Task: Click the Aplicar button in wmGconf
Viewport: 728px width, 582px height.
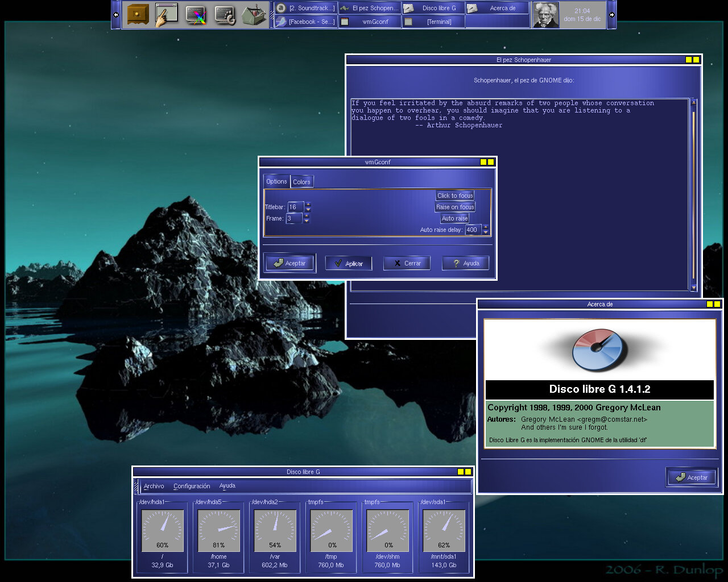Action: [x=348, y=263]
